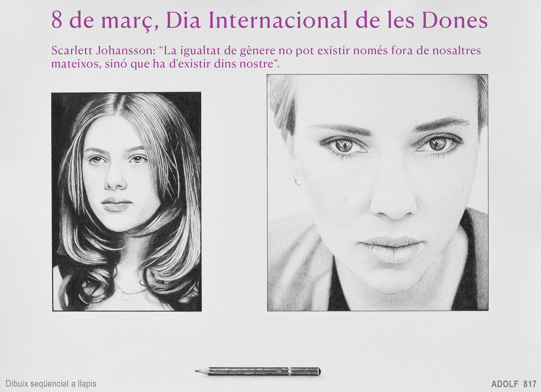Click the 'ADOLF 817' signature text
This screenshot has width=541, height=392.
513,384
